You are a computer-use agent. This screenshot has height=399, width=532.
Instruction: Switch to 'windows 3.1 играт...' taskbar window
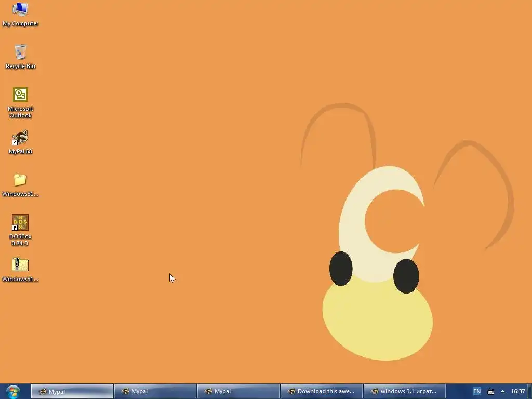pos(405,391)
